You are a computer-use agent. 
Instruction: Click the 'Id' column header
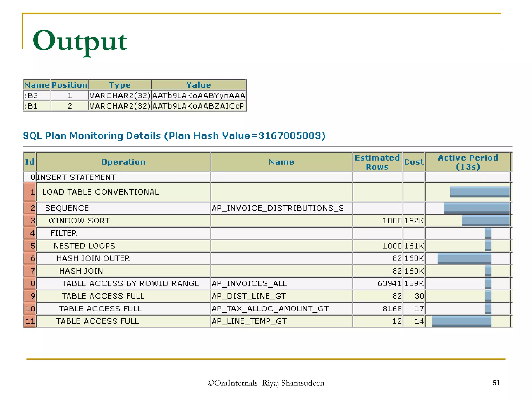pos(30,162)
